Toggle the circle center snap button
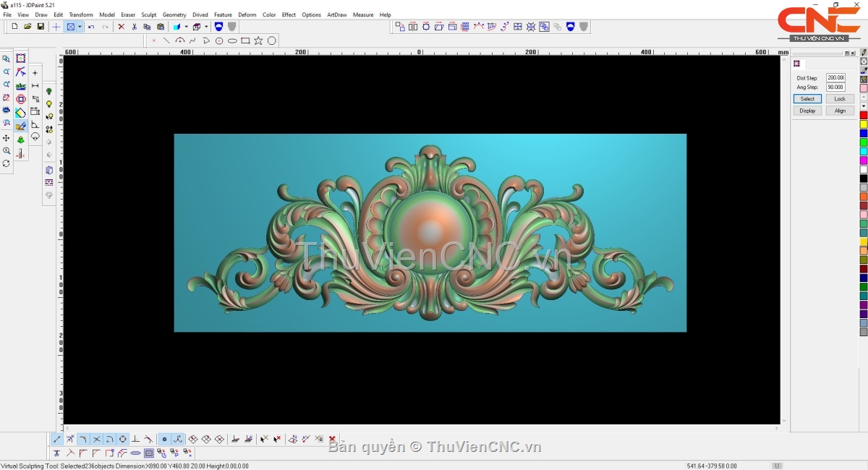The width and height of the screenshot is (868, 470). pos(122,439)
